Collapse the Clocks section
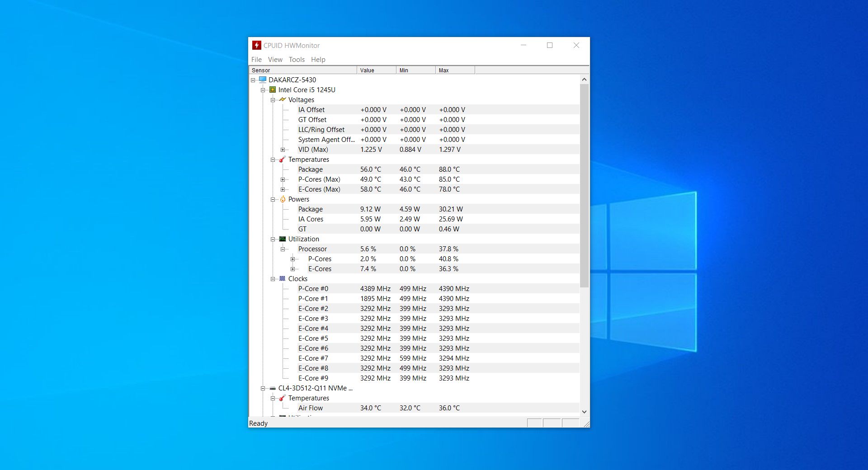 coord(273,279)
